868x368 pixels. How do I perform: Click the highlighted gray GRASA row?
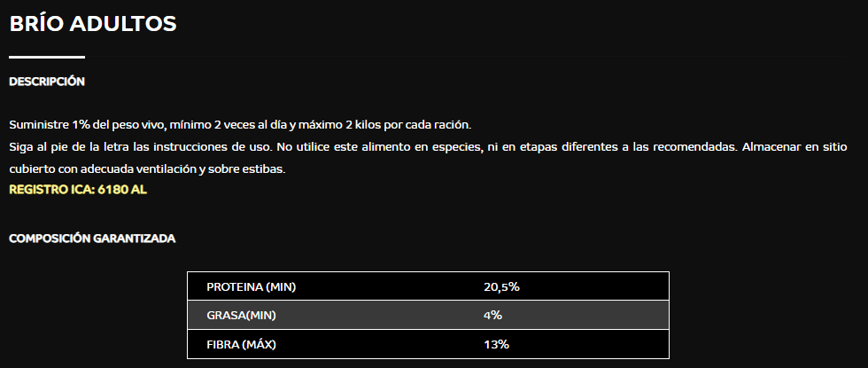tap(428, 316)
